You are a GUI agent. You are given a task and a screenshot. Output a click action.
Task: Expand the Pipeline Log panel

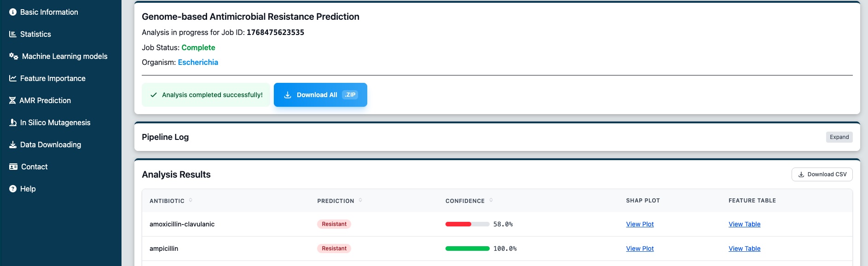tap(839, 137)
